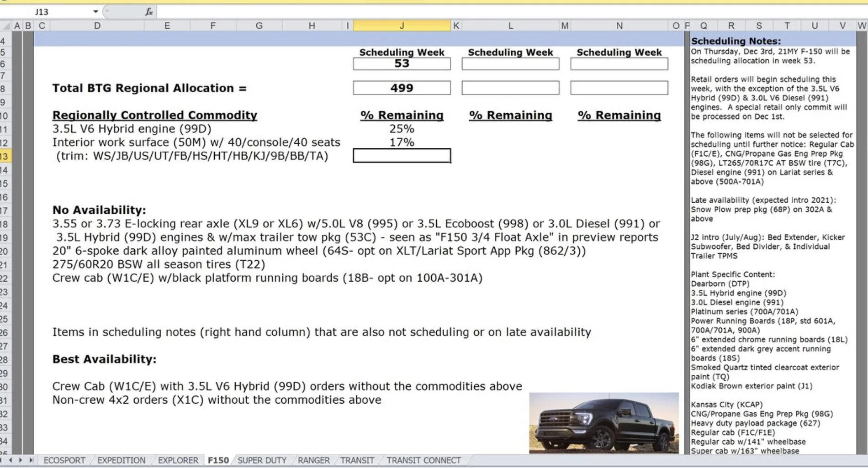Click the empty Scheduling Week box in column L
This screenshot has width=868, height=468.
click(x=510, y=63)
